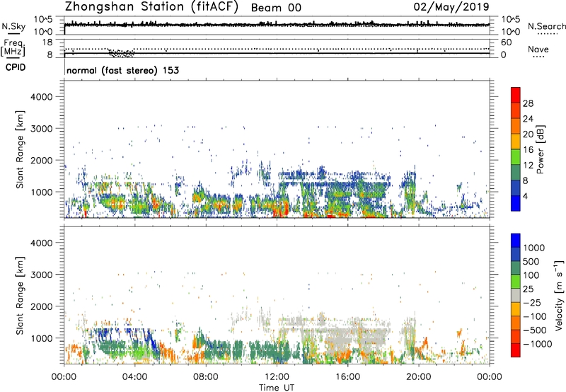Click the noise dip near 03:00 in frequency panel
This screenshot has width=566, height=392.
pos(121,54)
